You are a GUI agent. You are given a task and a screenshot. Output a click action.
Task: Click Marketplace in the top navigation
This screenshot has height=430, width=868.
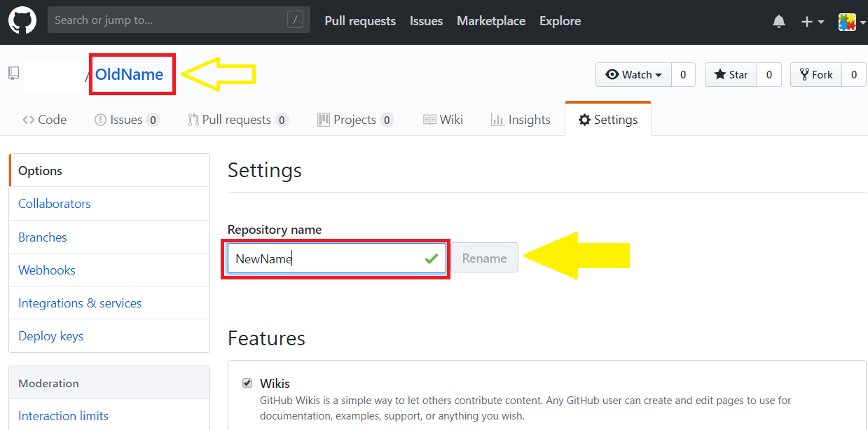491,21
